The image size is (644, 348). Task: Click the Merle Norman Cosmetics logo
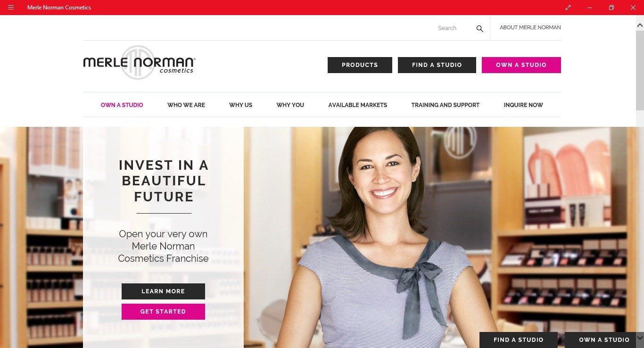tap(139, 63)
